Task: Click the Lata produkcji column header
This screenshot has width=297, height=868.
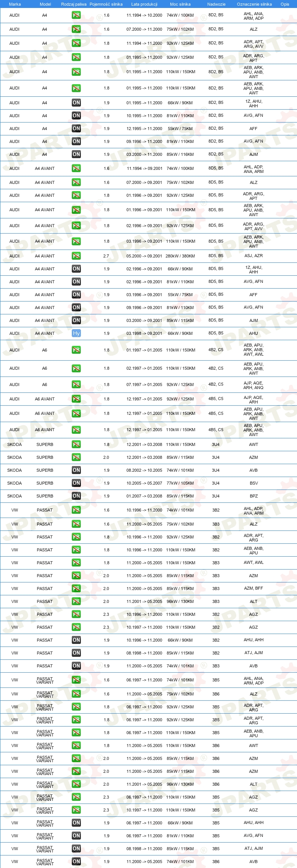Action: (144, 4)
